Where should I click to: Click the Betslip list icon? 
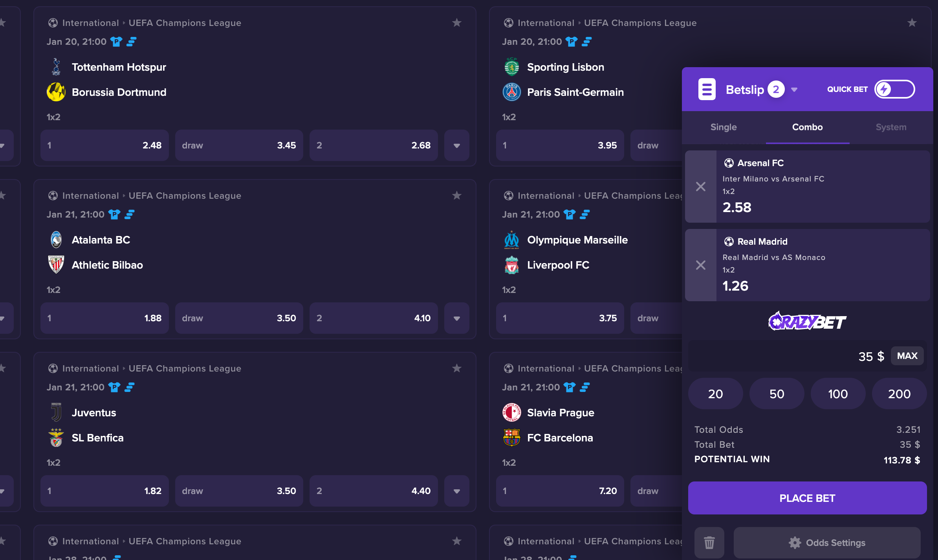pyautogui.click(x=707, y=90)
